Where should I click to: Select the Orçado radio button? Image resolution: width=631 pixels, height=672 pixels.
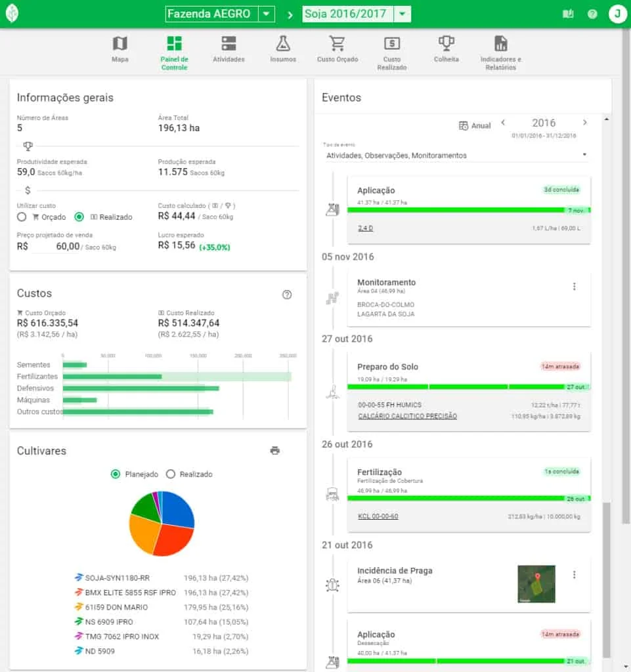pos(21,218)
